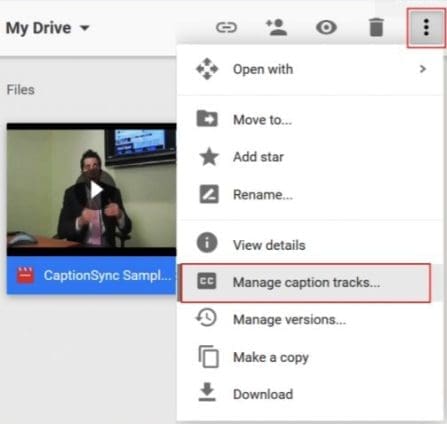Select Make a copy entry
Viewport: 447px width, 424px height.
(310, 357)
